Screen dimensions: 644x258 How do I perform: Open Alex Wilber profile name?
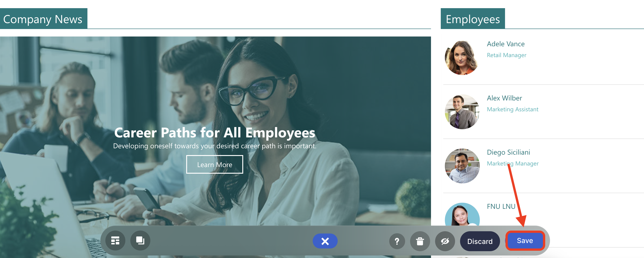505,98
